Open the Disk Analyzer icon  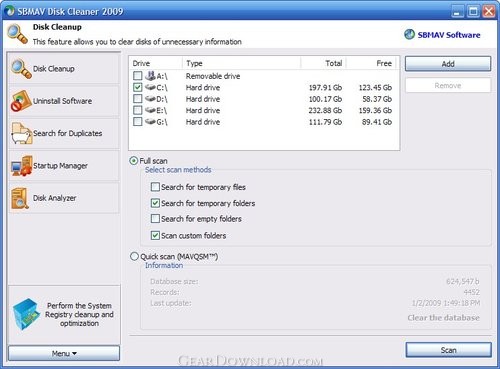tap(20, 198)
